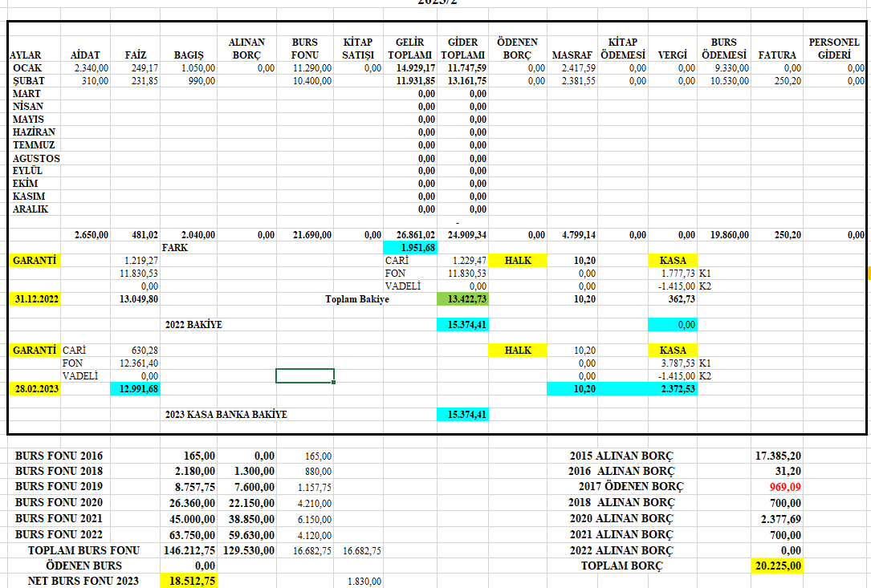Select the TEMMUZ row label
Screen dimensions: 871x588
click(x=34, y=145)
